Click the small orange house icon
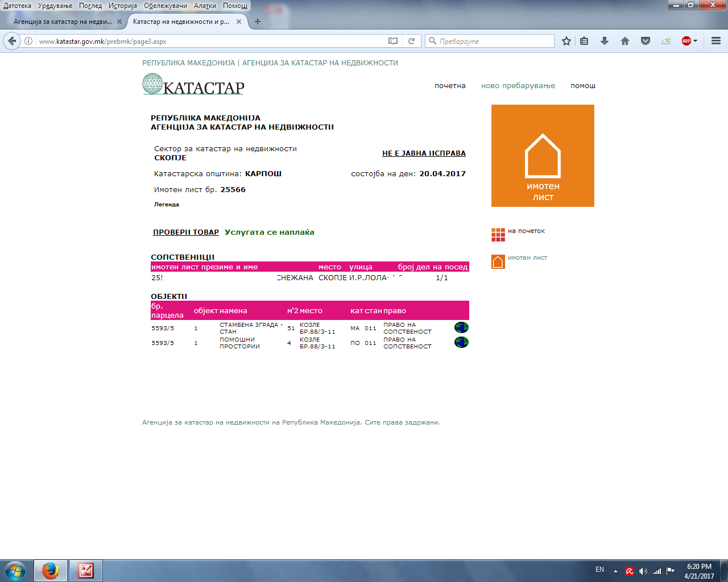The image size is (728, 582). pyautogui.click(x=498, y=261)
